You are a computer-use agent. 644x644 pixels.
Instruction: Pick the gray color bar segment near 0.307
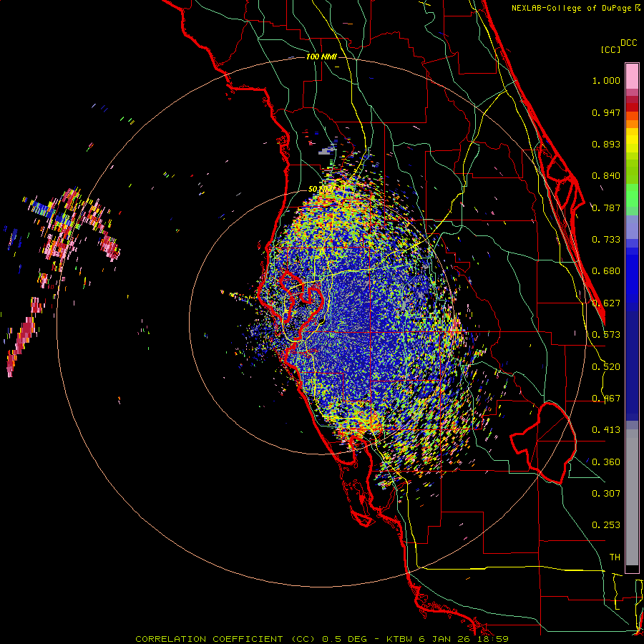[x=632, y=497]
